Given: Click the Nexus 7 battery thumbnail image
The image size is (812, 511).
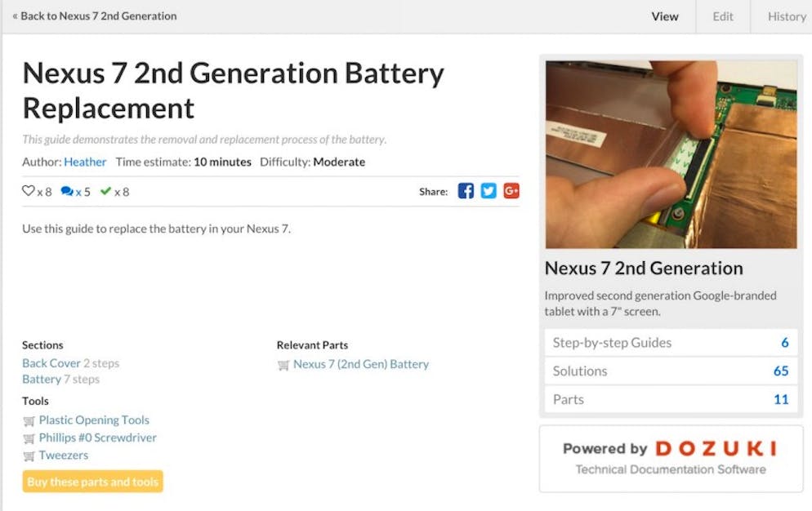Looking at the screenshot, I should click(x=671, y=154).
